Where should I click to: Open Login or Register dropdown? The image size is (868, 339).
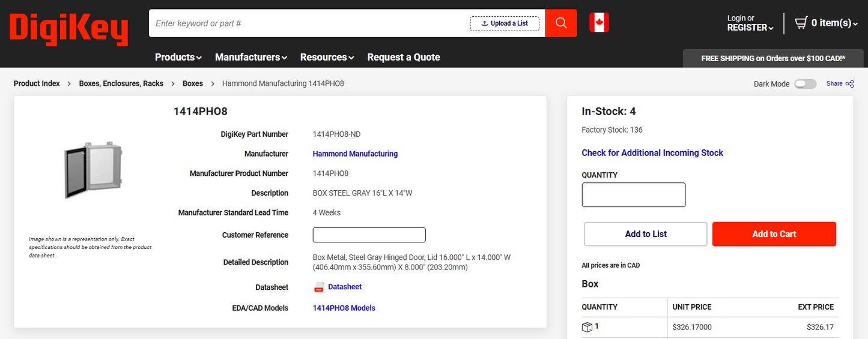tap(750, 23)
